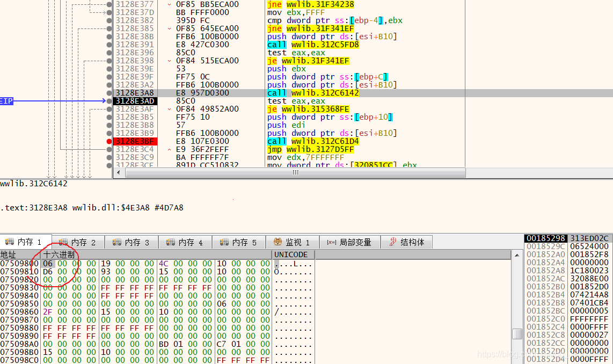This screenshot has width=613, height=364.
Task: Select stack value 00000027
Action: (x=589, y=334)
